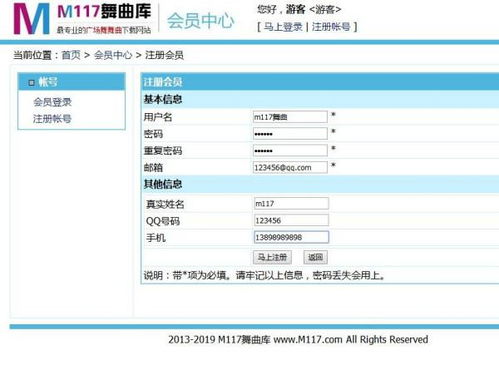Image resolution: width=499 pixels, height=370 pixels.
Task: Open 会员中心 in the breadcrumb
Action: [113, 55]
